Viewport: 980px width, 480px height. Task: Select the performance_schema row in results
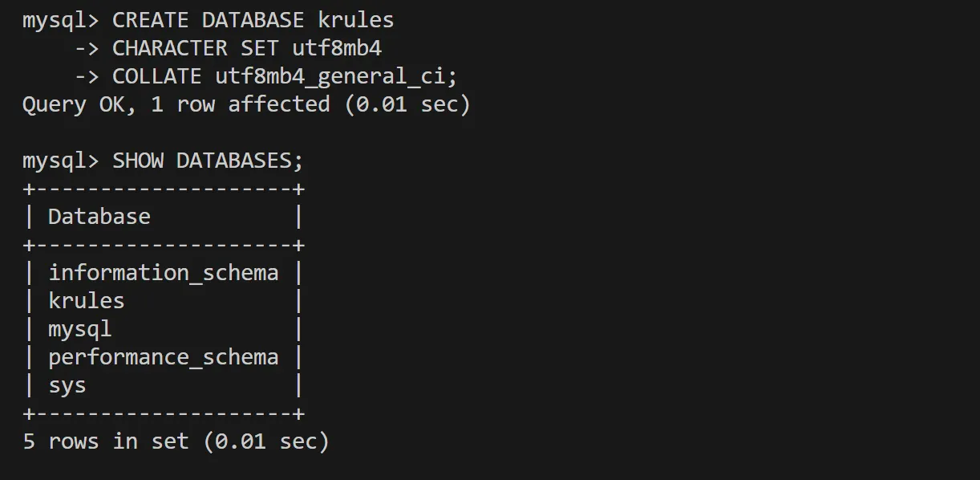coord(164,357)
